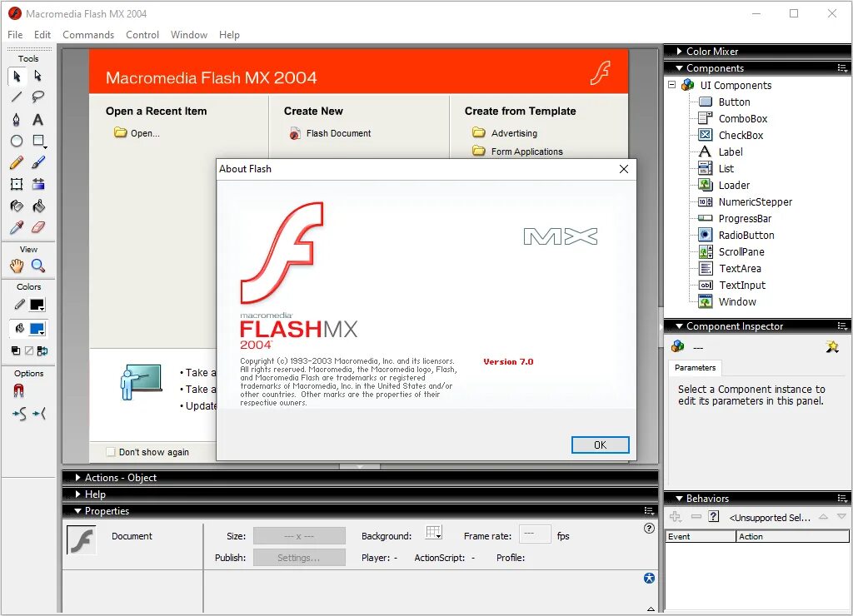Expand the Help panel

77,494
